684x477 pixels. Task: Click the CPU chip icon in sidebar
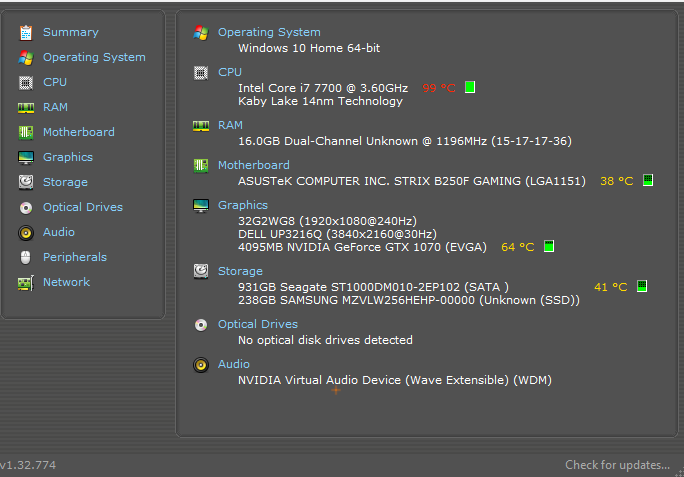(26, 82)
